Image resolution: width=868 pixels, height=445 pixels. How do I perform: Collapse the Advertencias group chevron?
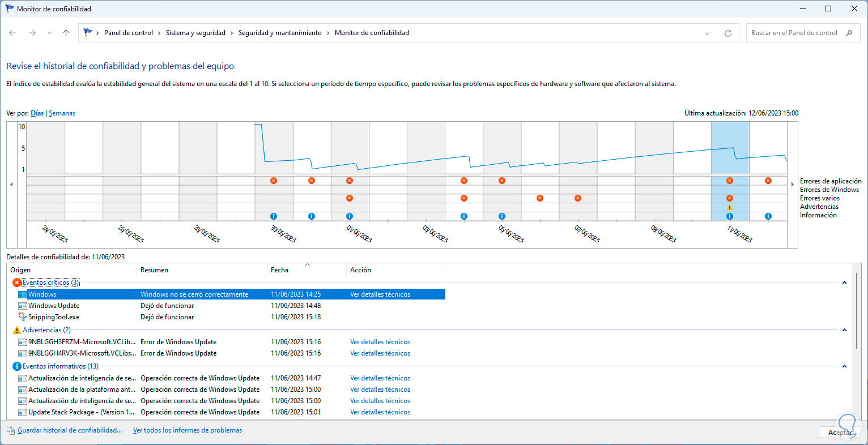844,330
